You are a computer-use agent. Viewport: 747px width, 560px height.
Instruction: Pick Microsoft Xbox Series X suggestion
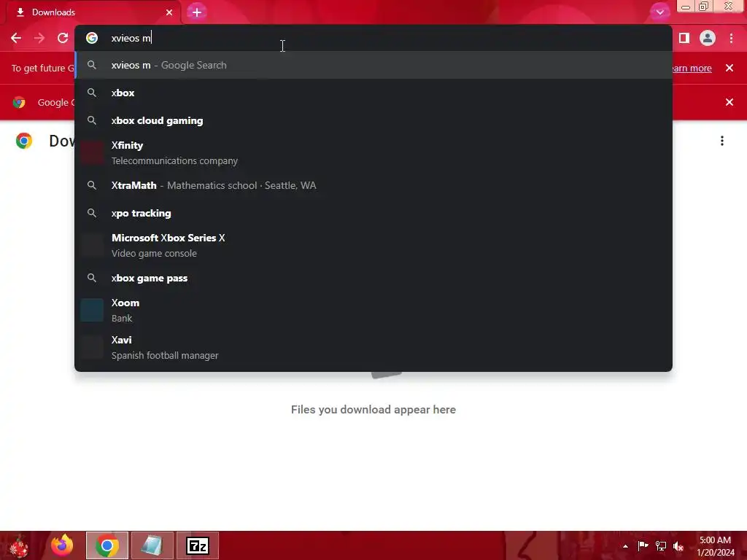[373, 245]
